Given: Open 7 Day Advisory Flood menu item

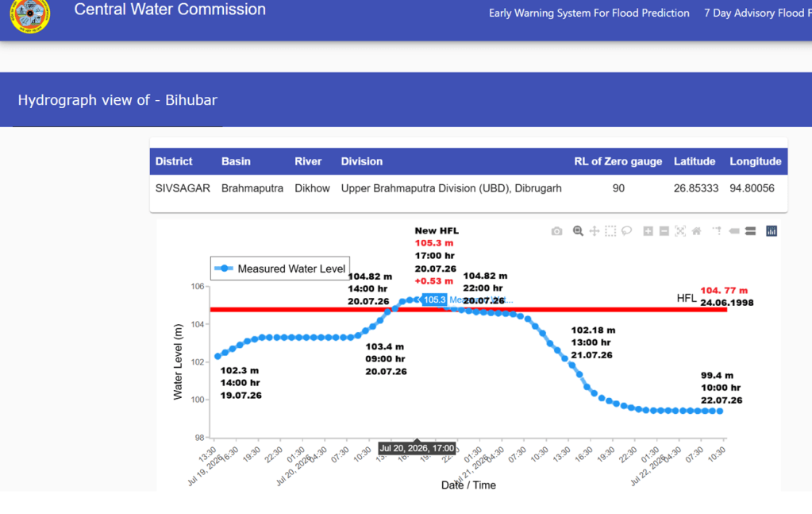Looking at the screenshot, I should point(757,13).
